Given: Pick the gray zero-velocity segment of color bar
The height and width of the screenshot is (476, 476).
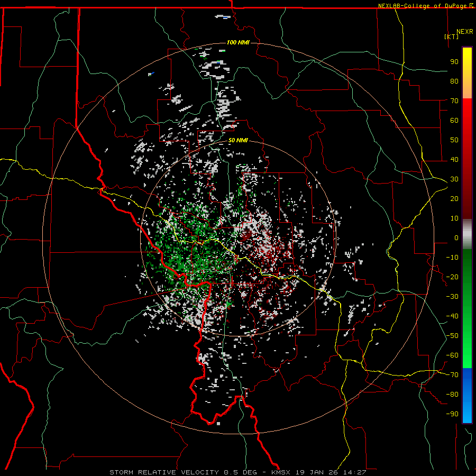Looking at the screenshot, I should pyautogui.click(x=467, y=234).
